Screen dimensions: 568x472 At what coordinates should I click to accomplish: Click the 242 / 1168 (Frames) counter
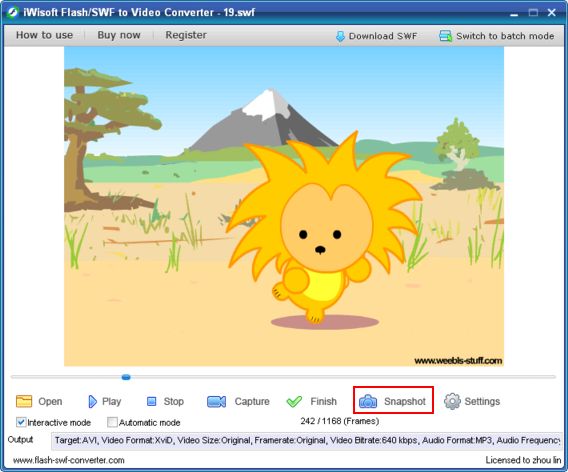tap(339, 421)
